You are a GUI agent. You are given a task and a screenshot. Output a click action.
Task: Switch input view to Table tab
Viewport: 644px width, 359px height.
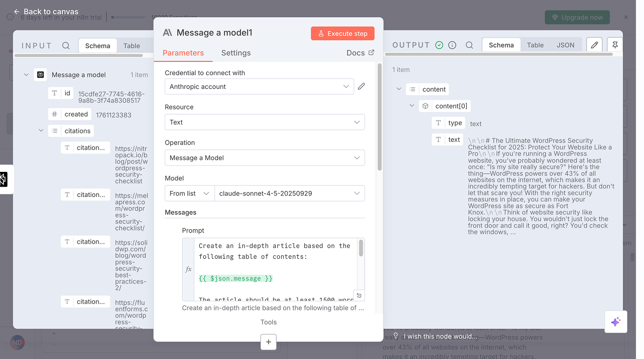coord(132,46)
